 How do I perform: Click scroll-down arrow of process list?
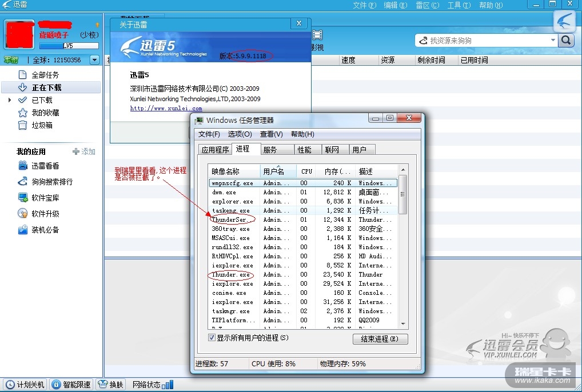click(403, 324)
